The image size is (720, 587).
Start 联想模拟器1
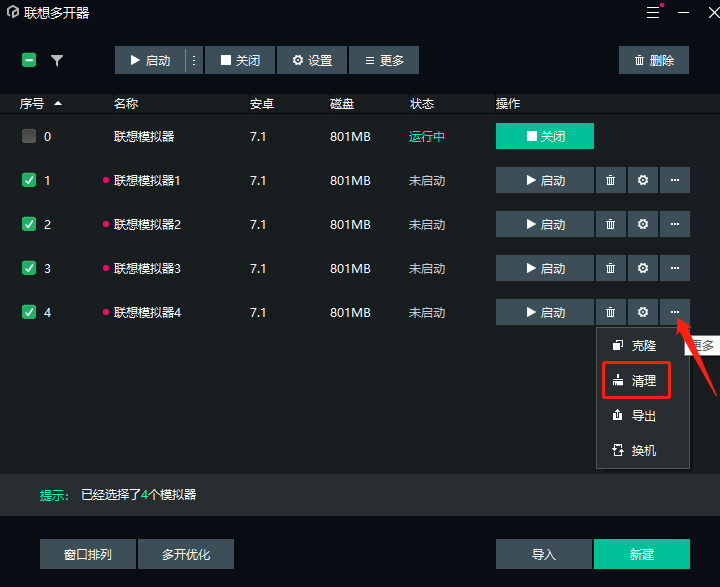pyautogui.click(x=545, y=180)
